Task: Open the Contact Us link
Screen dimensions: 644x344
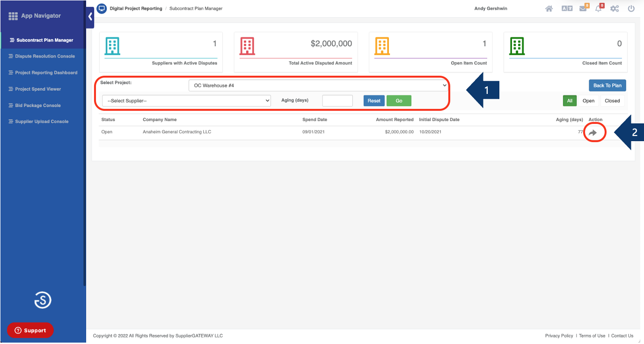Action: coord(622,336)
